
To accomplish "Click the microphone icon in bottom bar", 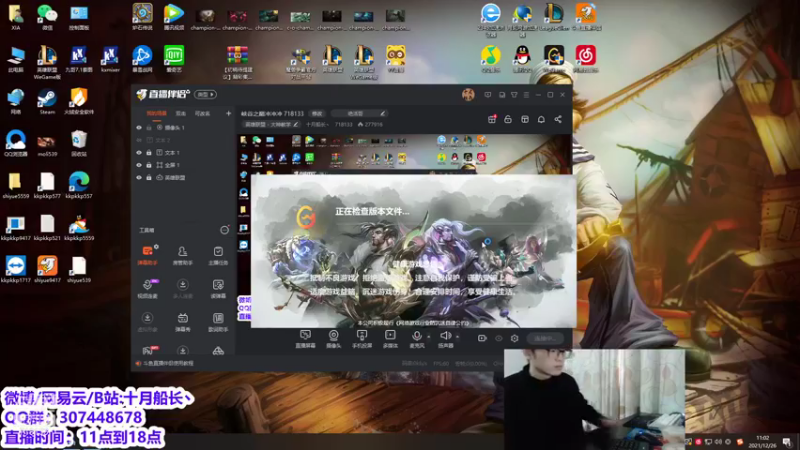I will point(416,338).
